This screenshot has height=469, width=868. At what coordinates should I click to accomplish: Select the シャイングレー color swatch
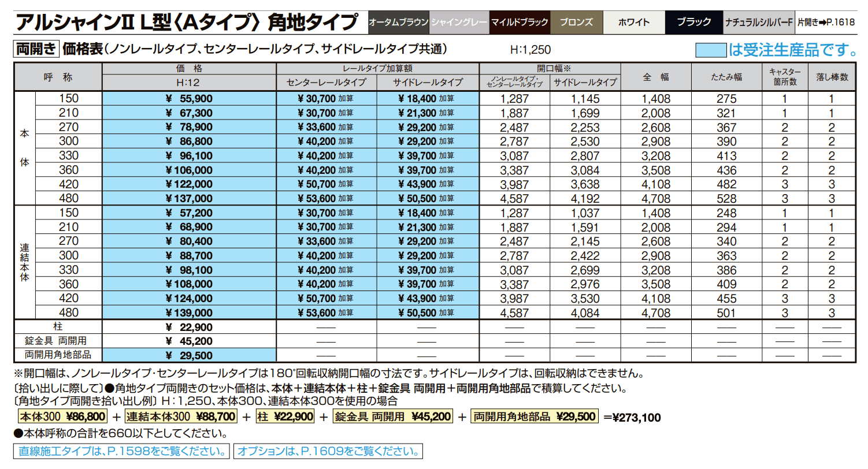click(459, 22)
